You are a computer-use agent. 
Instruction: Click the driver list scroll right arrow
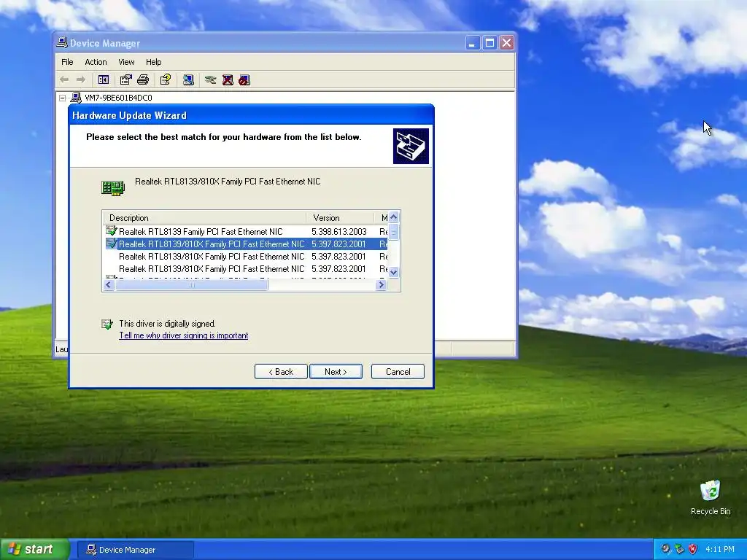381,285
